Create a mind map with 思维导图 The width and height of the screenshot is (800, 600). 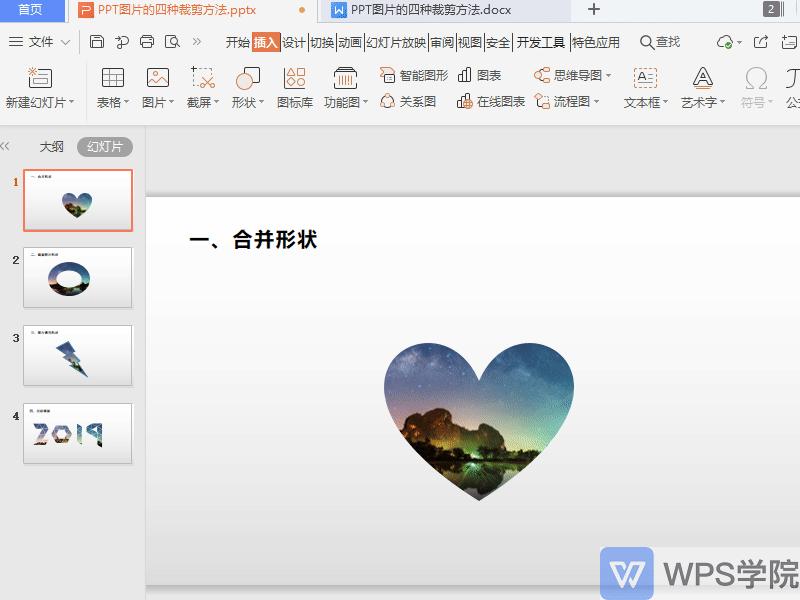(x=560, y=75)
